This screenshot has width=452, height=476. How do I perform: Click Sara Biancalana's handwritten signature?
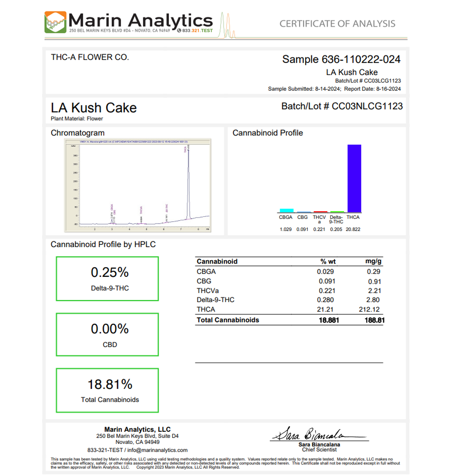[x=312, y=434]
